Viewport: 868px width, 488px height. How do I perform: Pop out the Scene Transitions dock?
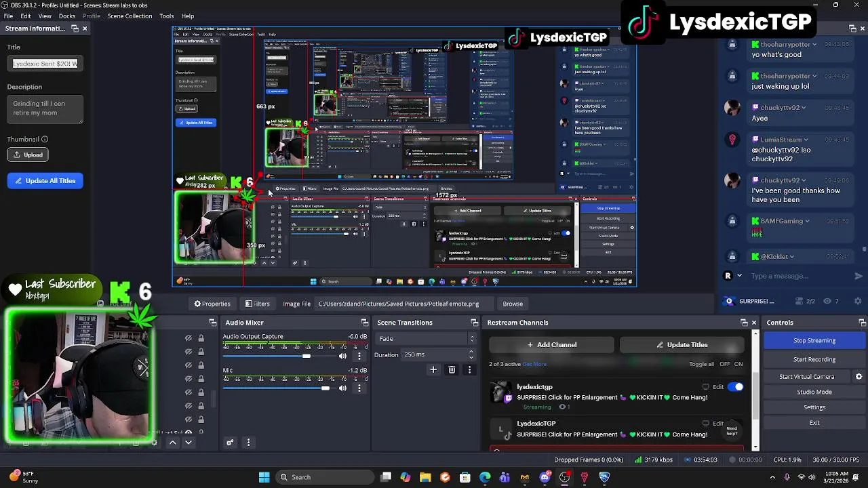[475, 323]
